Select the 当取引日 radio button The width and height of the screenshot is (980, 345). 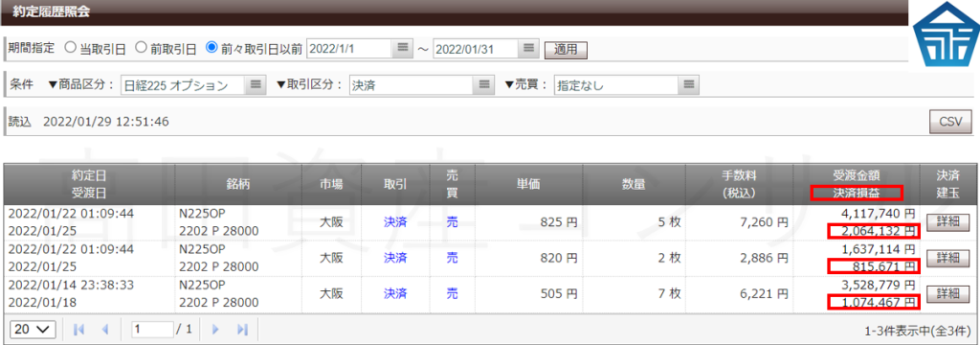tap(70, 48)
